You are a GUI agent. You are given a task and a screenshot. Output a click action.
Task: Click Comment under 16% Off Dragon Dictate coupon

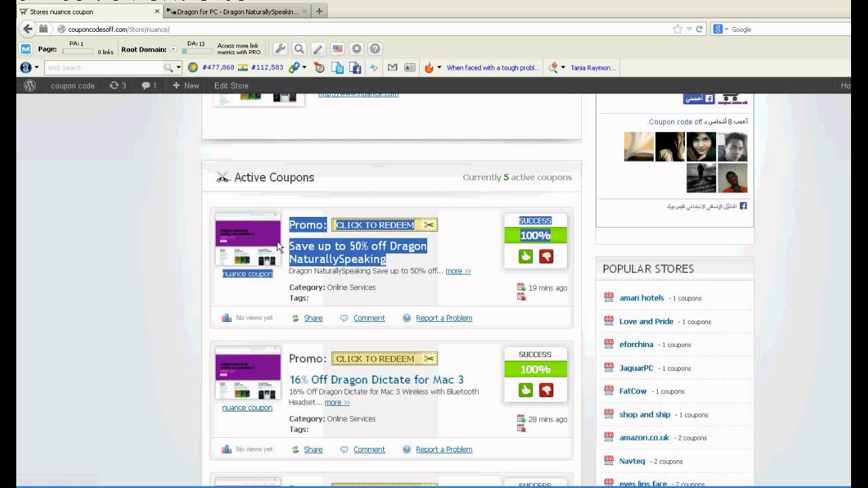tap(369, 449)
